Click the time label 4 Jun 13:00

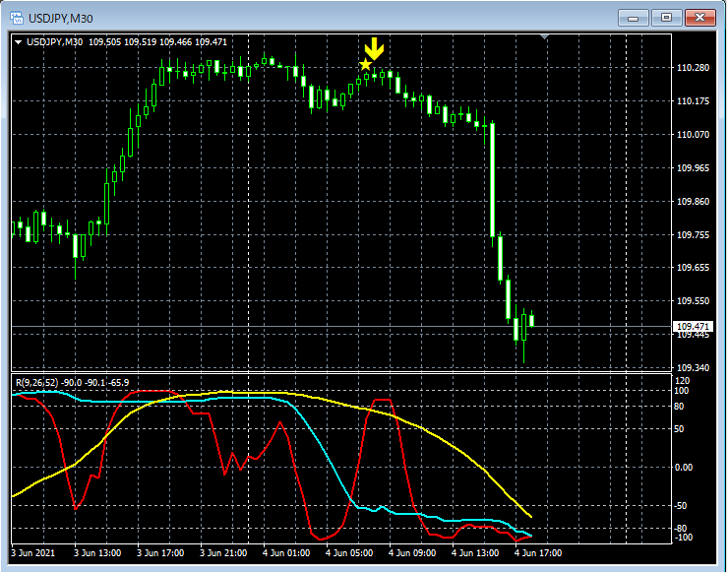[x=475, y=553]
